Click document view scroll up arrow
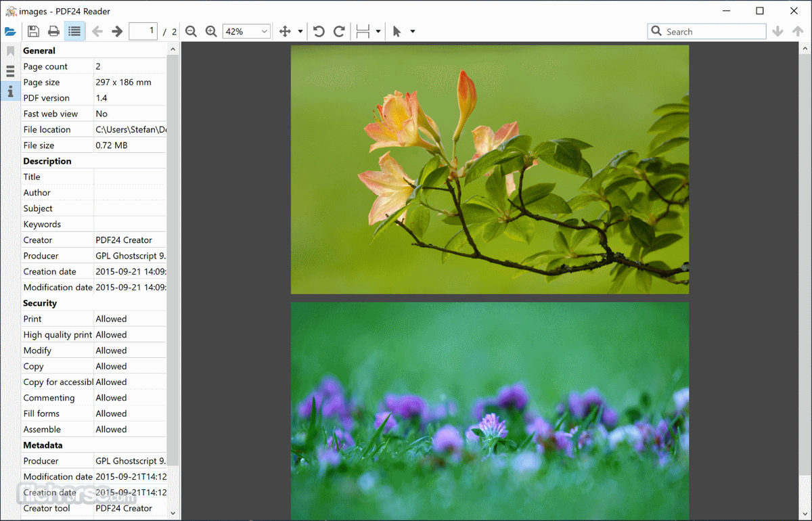 pos(804,49)
